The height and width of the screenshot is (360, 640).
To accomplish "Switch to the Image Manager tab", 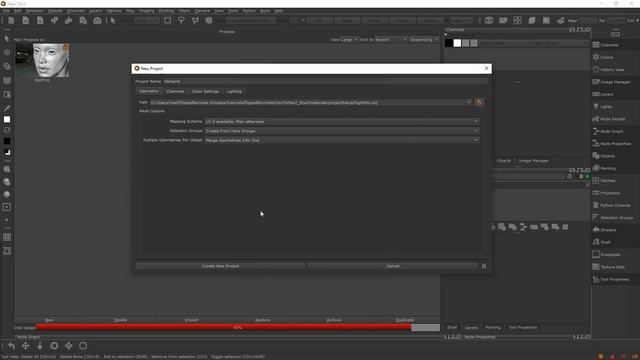I will pyautogui.click(x=533, y=161).
